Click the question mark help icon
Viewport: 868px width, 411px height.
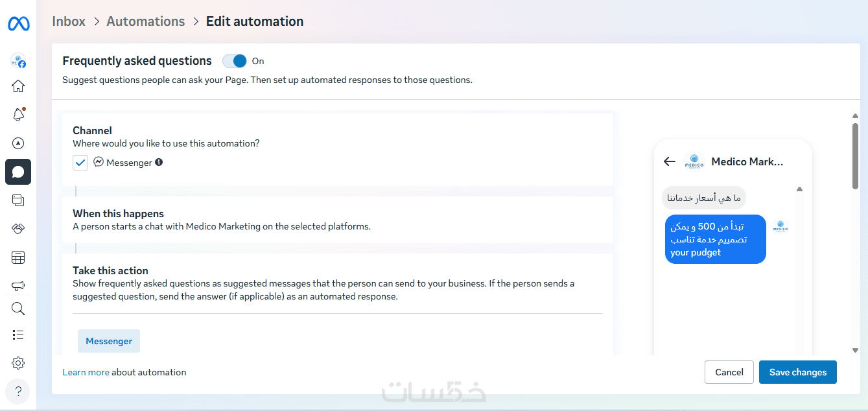(18, 391)
